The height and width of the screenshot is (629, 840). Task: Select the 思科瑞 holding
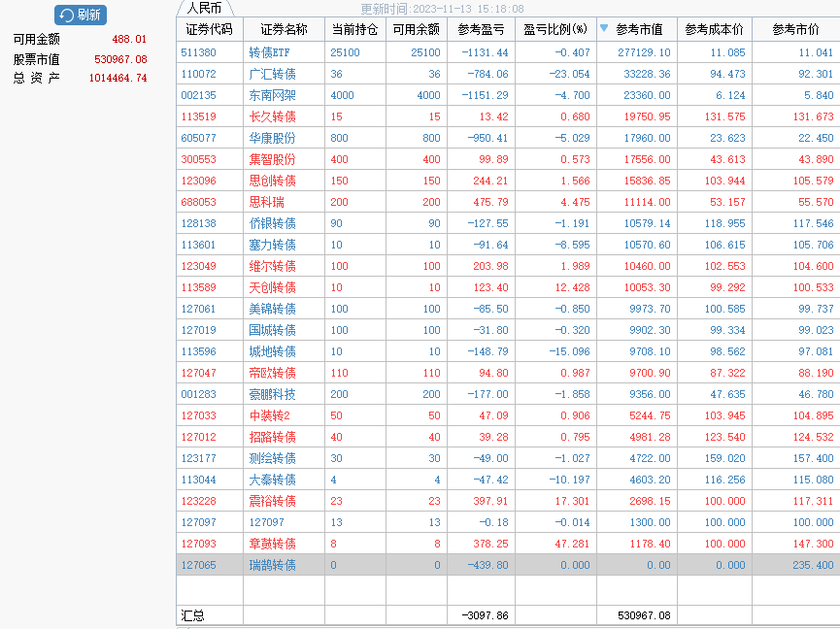point(266,202)
